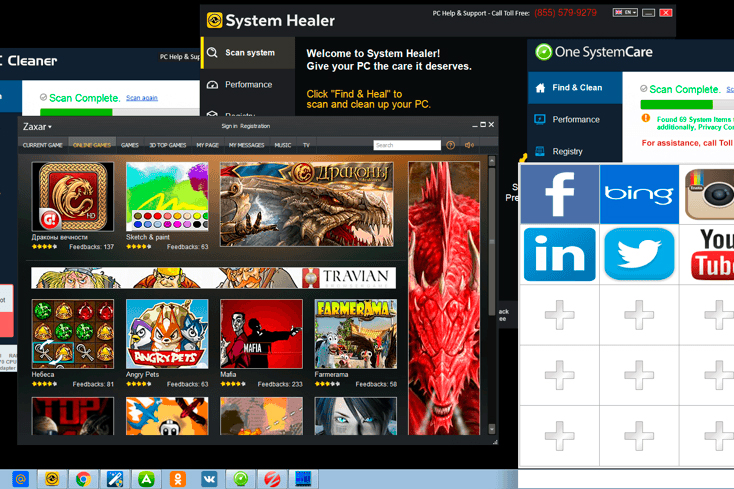Open the Travian banner

(213, 278)
